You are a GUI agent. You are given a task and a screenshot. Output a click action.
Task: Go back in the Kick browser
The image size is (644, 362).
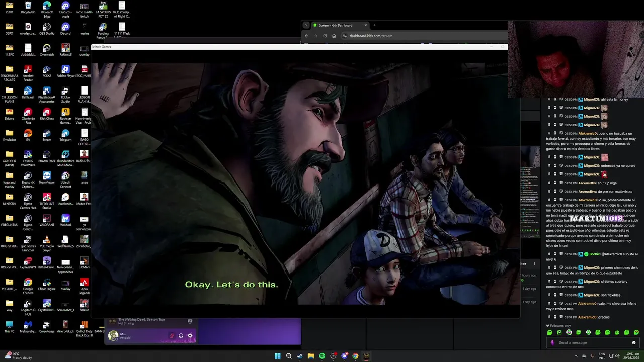(306, 36)
